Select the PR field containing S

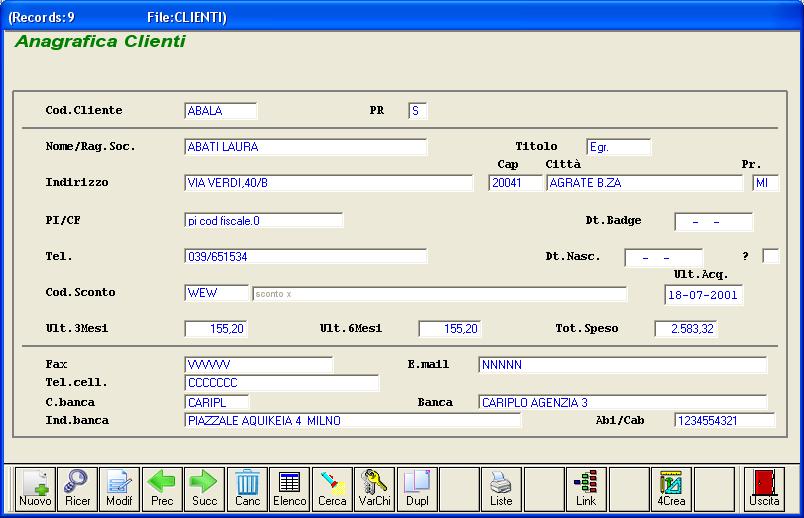click(418, 111)
